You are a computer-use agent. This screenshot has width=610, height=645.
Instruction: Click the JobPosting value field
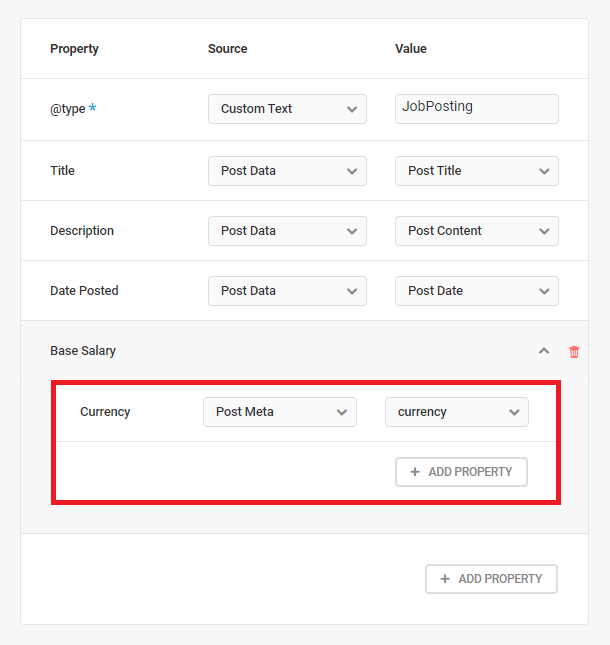pyautogui.click(x=477, y=109)
